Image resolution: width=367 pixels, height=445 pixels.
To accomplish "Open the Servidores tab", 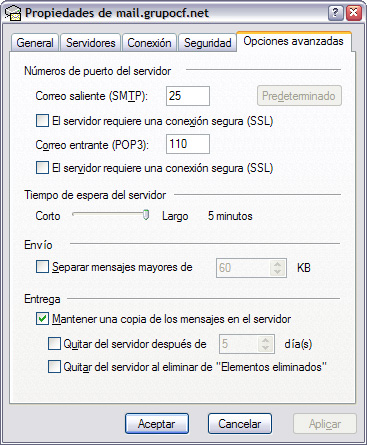I will [x=90, y=43].
